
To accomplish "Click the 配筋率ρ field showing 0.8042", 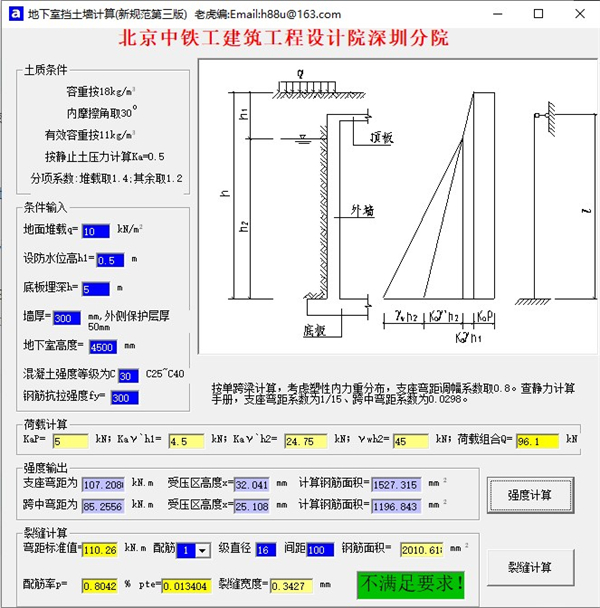I will [x=100, y=586].
